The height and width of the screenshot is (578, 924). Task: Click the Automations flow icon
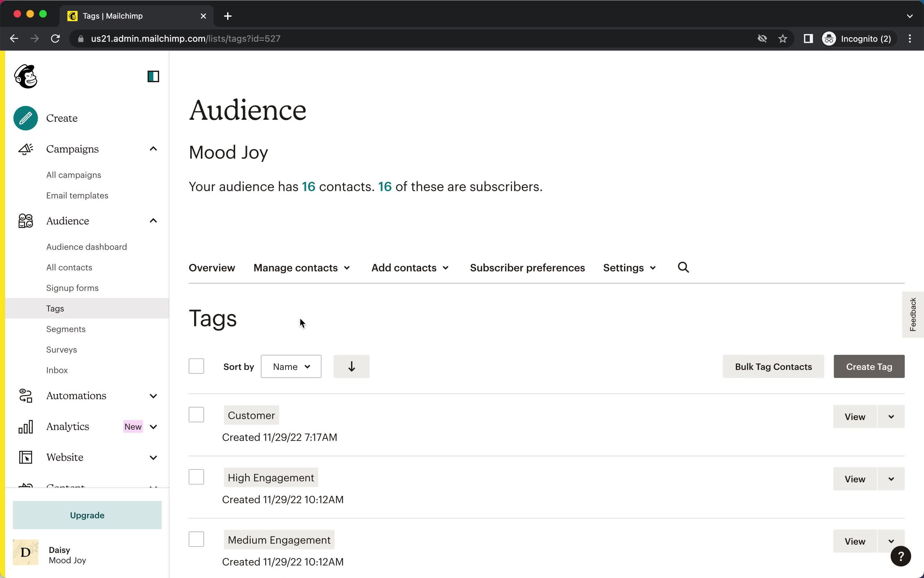pyautogui.click(x=26, y=396)
